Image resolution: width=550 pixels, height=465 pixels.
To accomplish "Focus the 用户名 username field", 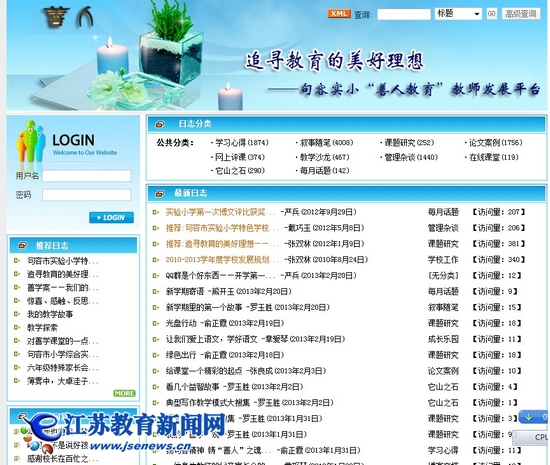I will coord(87,176).
